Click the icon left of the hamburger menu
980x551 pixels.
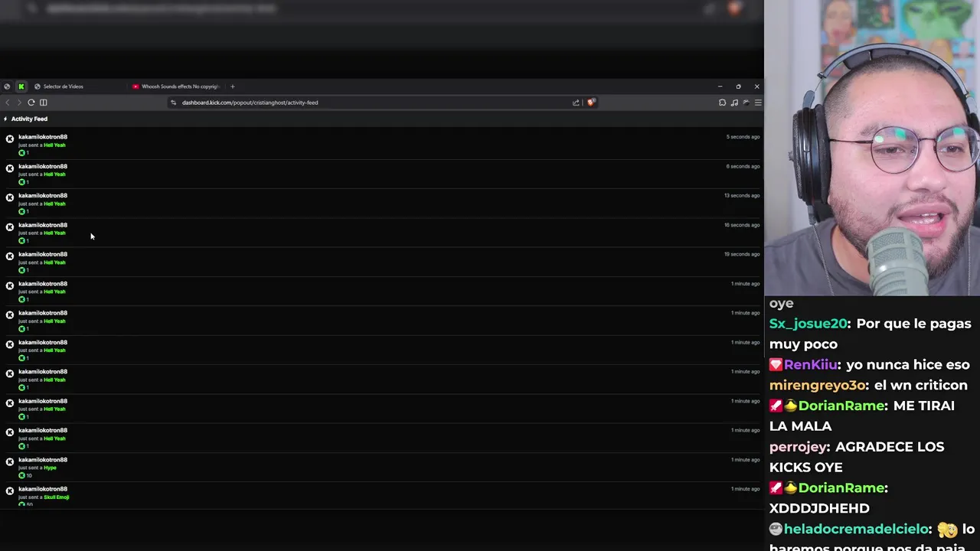click(746, 103)
